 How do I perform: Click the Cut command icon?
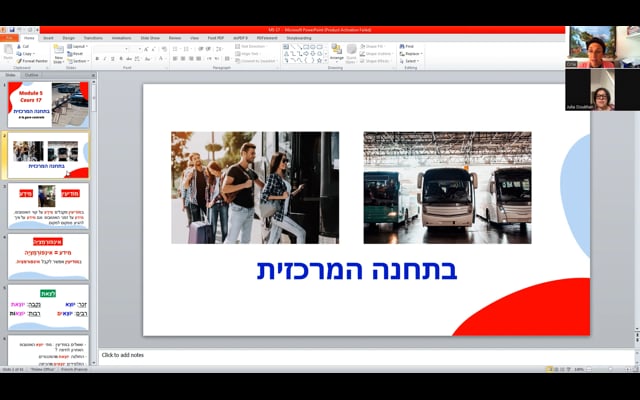pyautogui.click(x=19, y=47)
